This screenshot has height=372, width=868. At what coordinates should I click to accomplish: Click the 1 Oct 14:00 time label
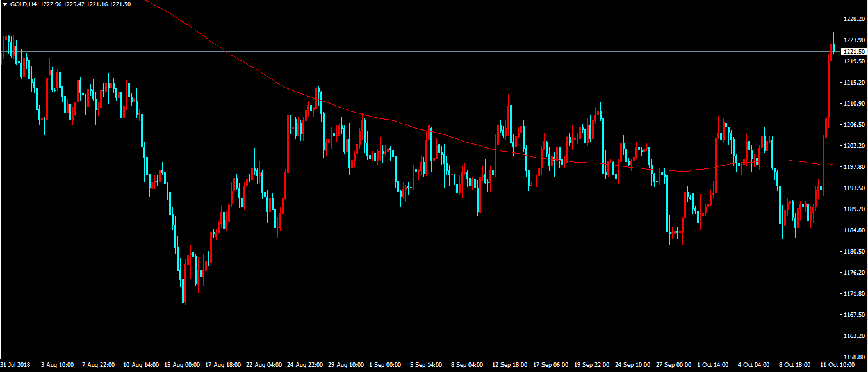[x=714, y=365]
